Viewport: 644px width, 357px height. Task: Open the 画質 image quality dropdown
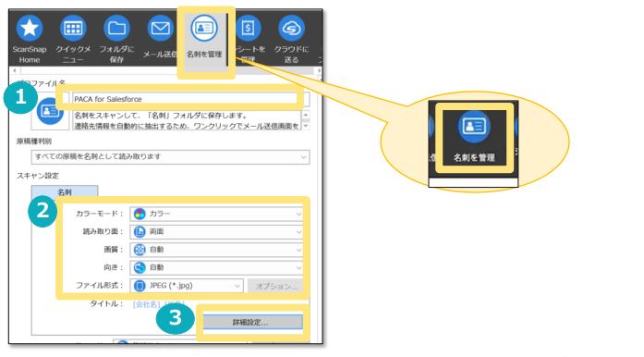tap(217, 250)
